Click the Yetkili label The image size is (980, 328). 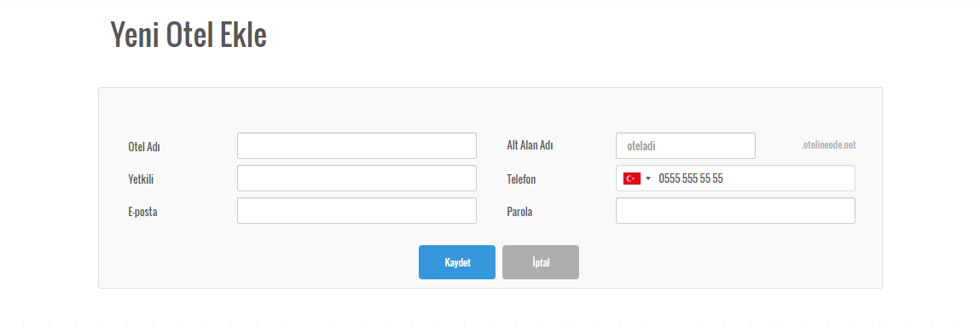click(x=141, y=179)
